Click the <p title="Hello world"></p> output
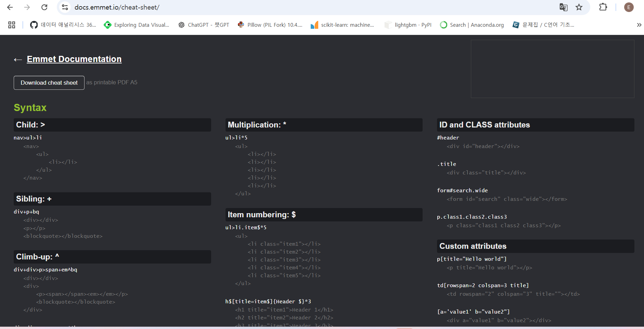This screenshot has height=329, width=644. point(489,268)
